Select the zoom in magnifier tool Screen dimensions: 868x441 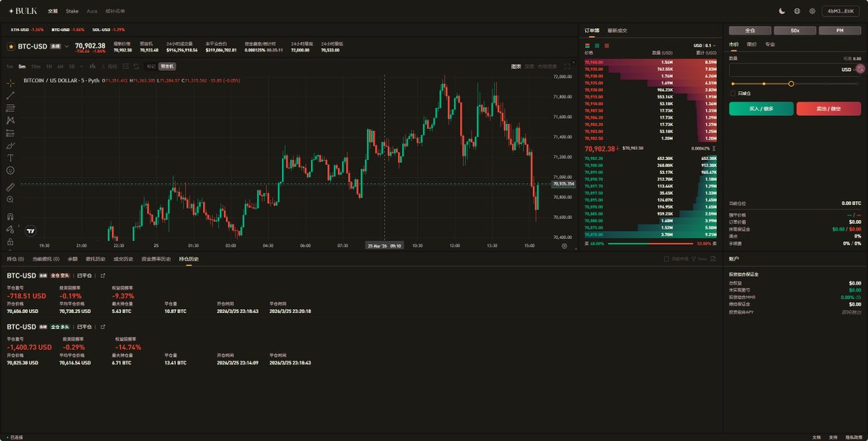(10, 199)
